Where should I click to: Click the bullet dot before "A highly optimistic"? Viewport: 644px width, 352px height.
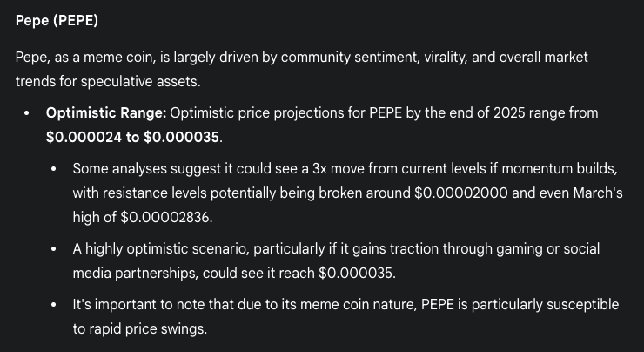pos(56,250)
